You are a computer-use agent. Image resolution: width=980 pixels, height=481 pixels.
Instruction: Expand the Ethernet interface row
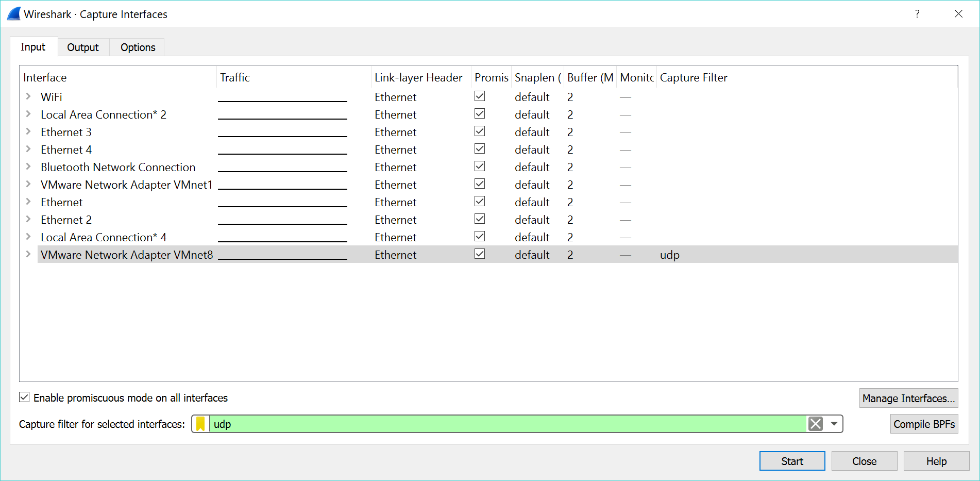[28, 202]
